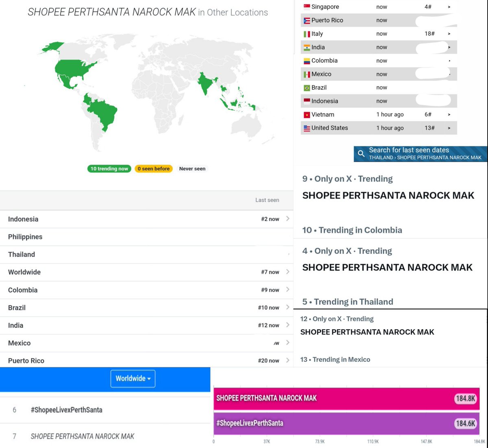Click the 73.9K axis label
The image size is (488, 448).
(x=320, y=441)
